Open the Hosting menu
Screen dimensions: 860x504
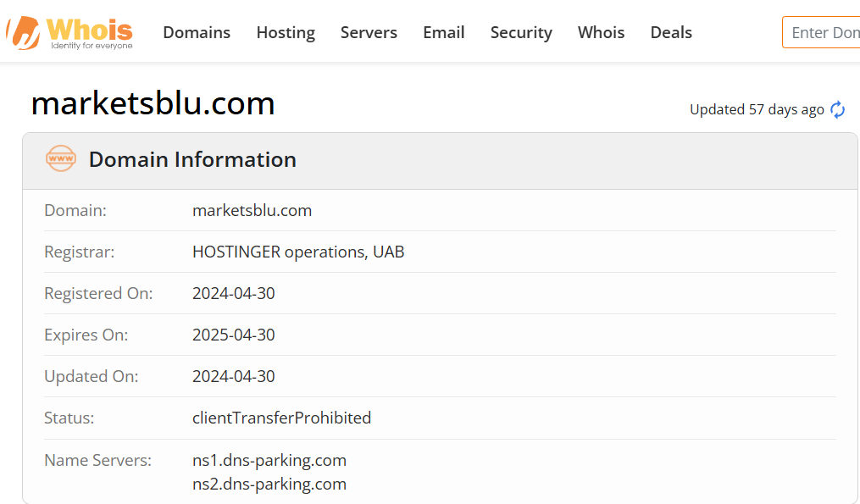click(x=286, y=32)
